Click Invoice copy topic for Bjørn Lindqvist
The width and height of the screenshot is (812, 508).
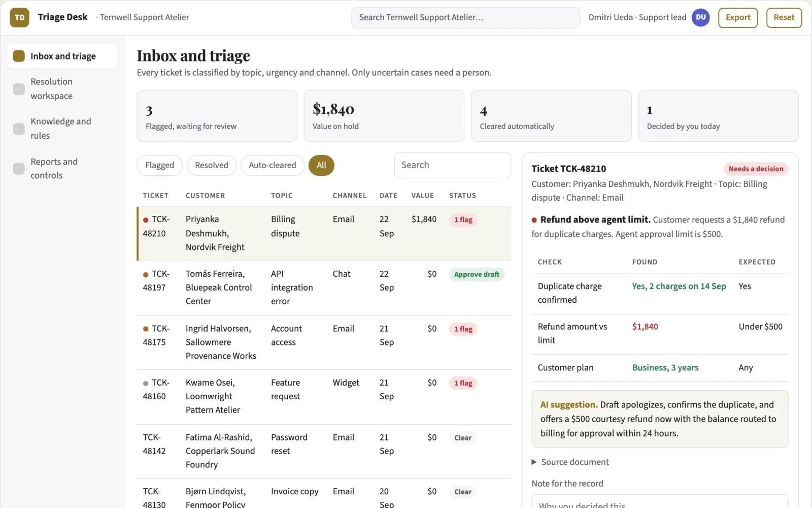pos(294,492)
